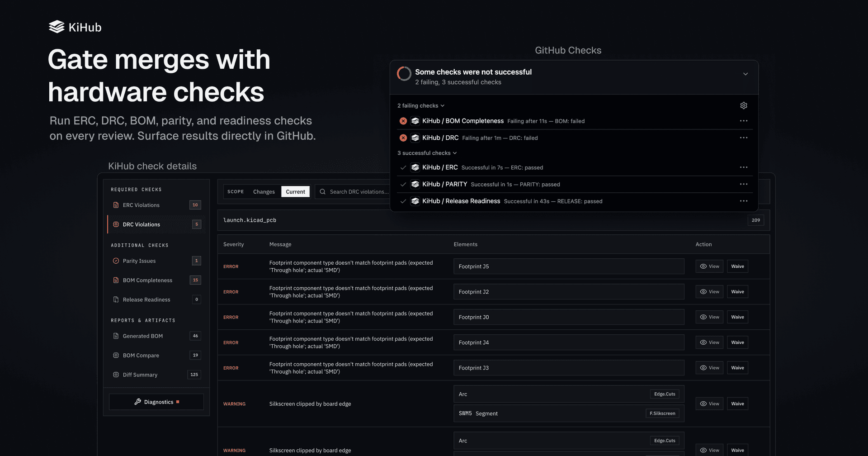Waive the Footprint J0 error
This screenshot has height=456, width=868.
pyautogui.click(x=737, y=317)
